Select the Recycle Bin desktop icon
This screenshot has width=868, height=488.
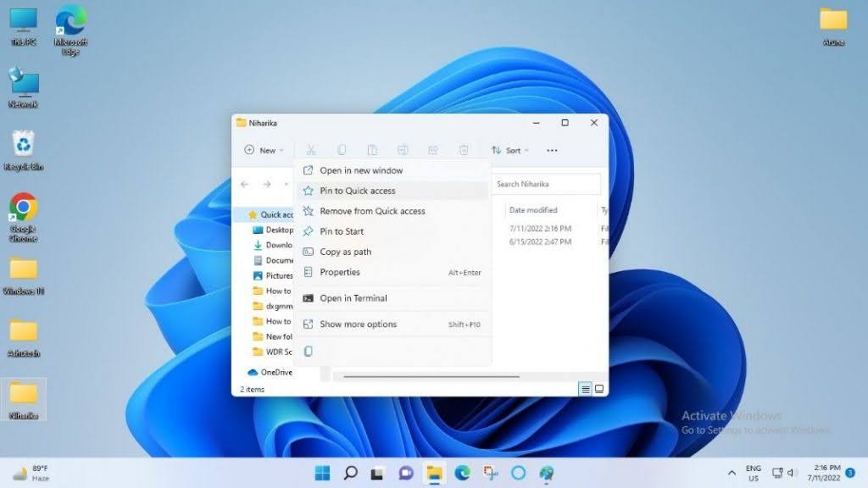pos(23,151)
